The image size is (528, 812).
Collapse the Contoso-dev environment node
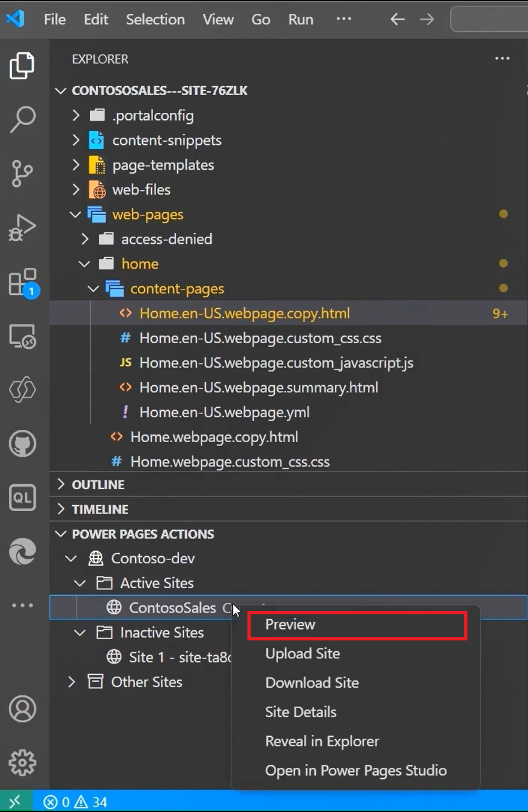[71, 559]
